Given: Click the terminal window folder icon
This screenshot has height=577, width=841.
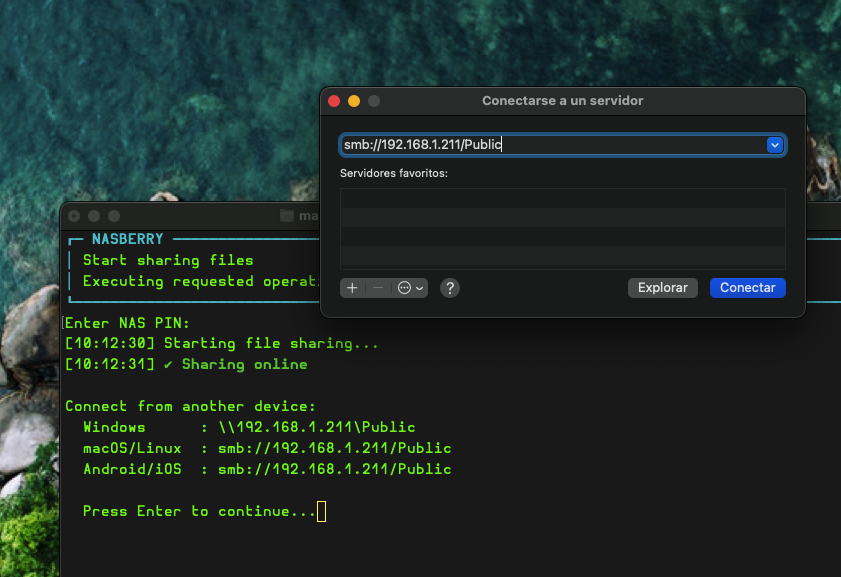Looking at the screenshot, I should click(x=287, y=216).
